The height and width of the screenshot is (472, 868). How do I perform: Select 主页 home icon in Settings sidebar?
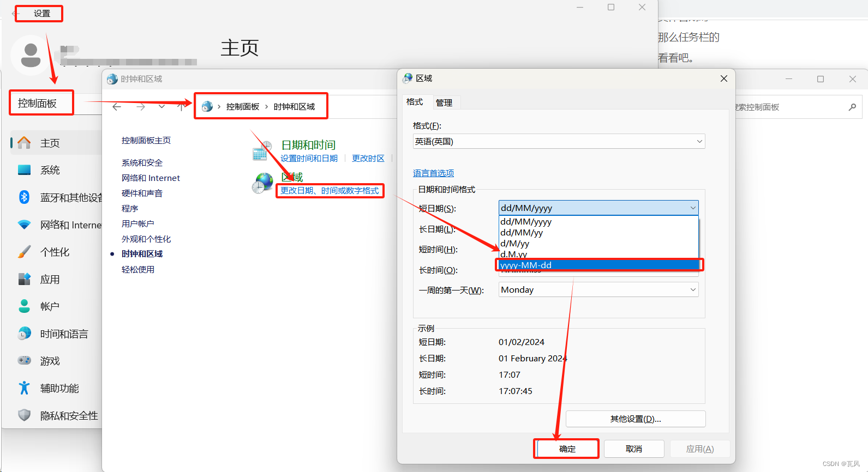pos(24,143)
